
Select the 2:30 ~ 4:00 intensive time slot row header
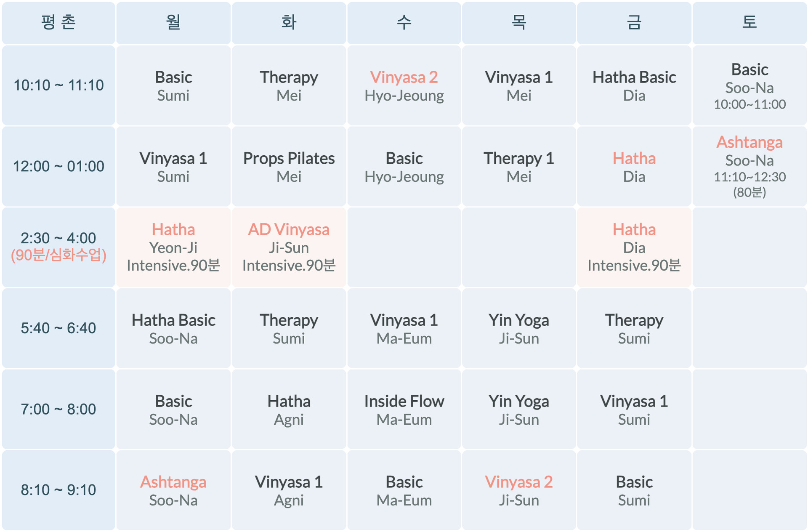(x=58, y=247)
